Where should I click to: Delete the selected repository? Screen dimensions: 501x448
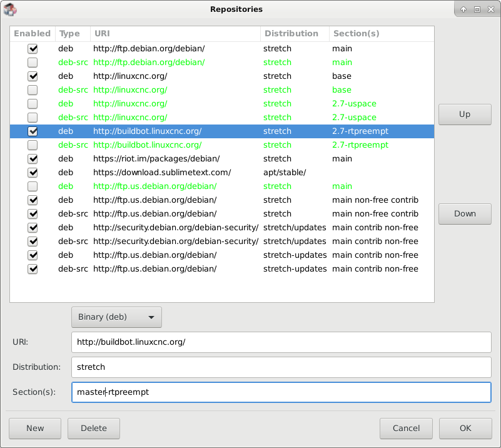pos(94,429)
